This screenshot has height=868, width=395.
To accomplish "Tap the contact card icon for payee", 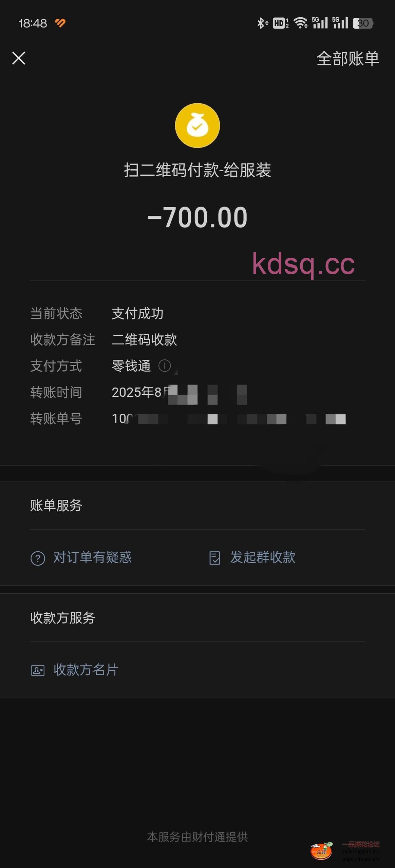I will point(38,670).
